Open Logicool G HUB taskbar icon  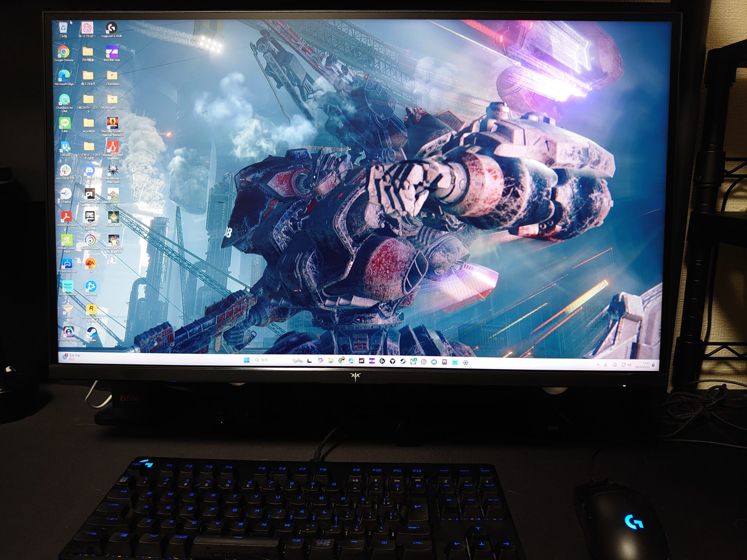click(382, 361)
